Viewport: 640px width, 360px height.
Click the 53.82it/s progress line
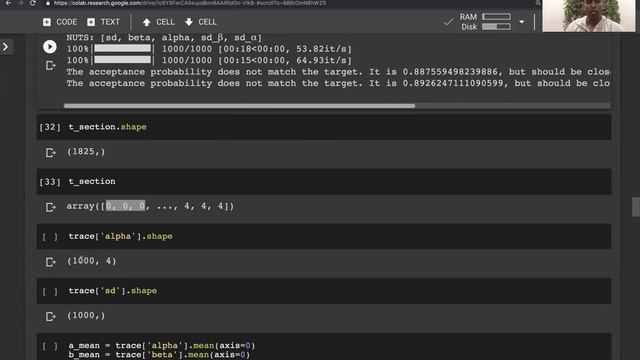[x=209, y=49]
